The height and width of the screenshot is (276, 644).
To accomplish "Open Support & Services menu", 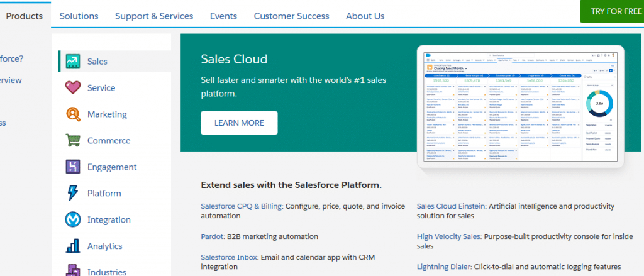I will click(154, 16).
